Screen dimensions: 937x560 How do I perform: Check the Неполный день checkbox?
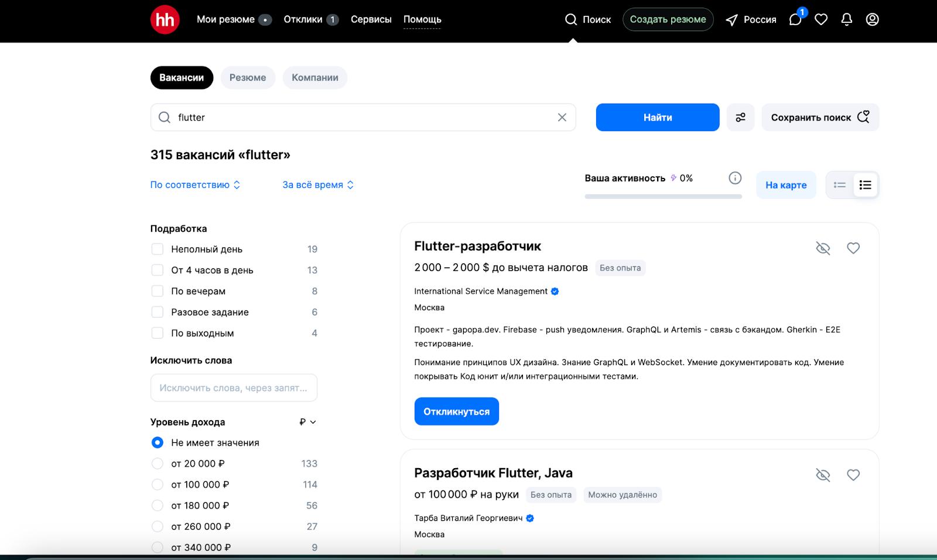[158, 249]
